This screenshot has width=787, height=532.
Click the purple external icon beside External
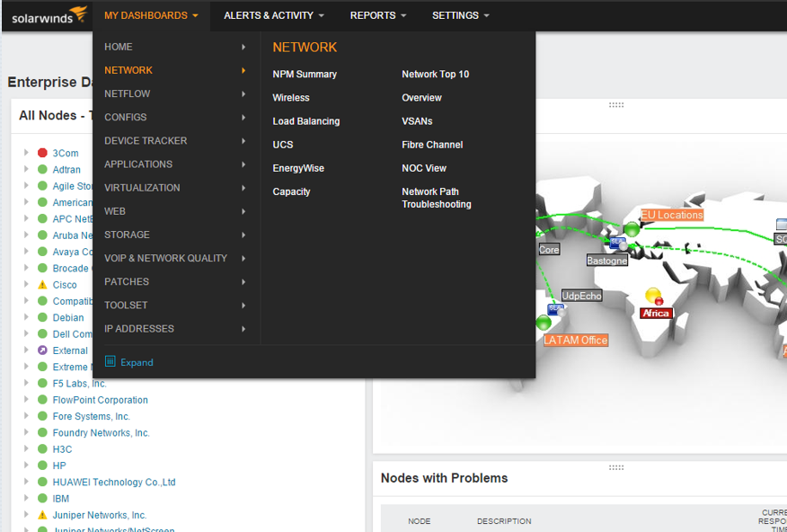click(x=42, y=350)
